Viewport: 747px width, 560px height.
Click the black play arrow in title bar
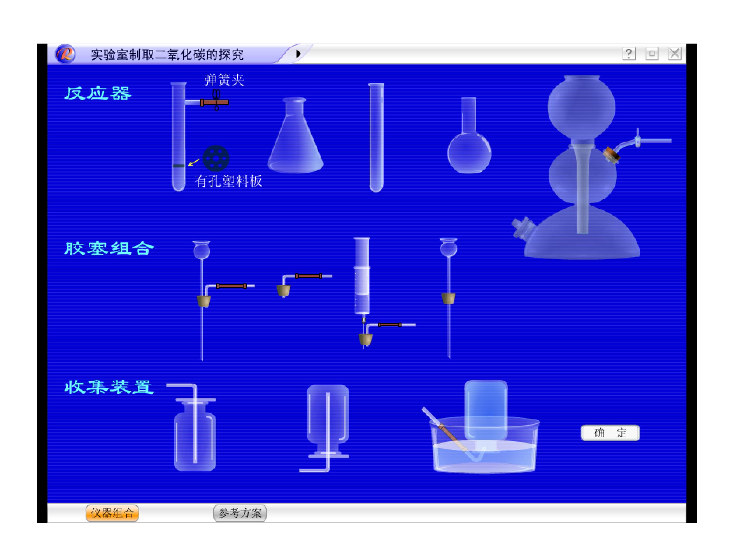[299, 54]
